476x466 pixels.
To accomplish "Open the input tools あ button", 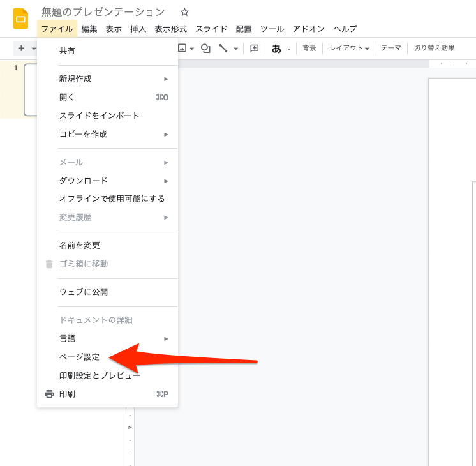I will 276,49.
